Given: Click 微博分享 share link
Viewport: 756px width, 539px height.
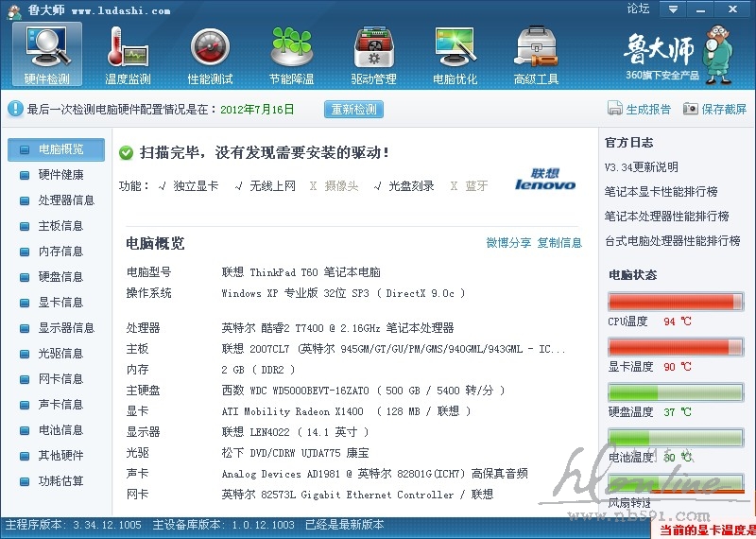Looking at the screenshot, I should click(508, 243).
